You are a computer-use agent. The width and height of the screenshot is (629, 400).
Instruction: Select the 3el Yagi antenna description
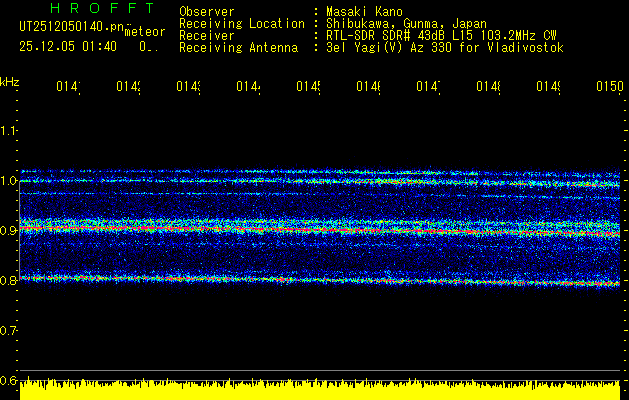445,47
